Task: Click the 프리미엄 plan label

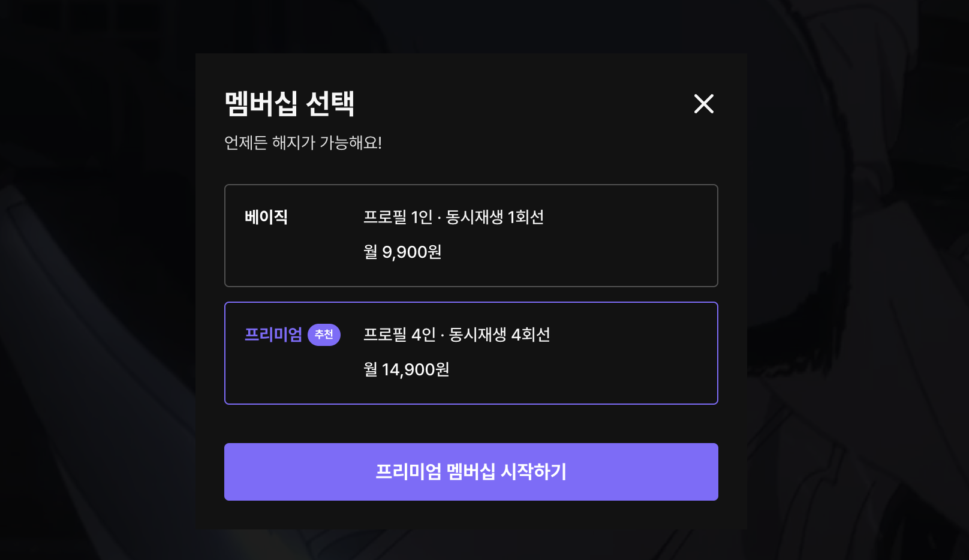Action: [x=273, y=335]
